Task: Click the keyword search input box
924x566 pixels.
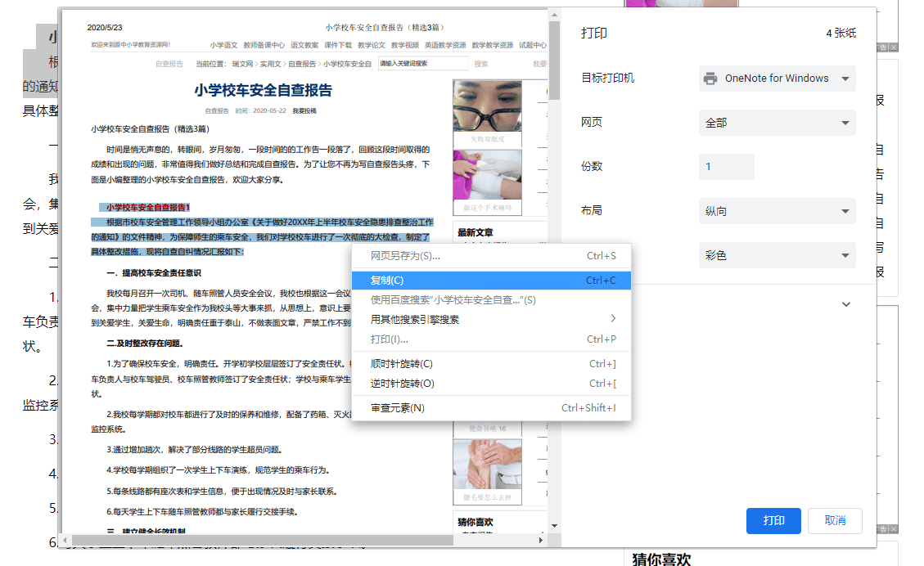Action: (421, 62)
